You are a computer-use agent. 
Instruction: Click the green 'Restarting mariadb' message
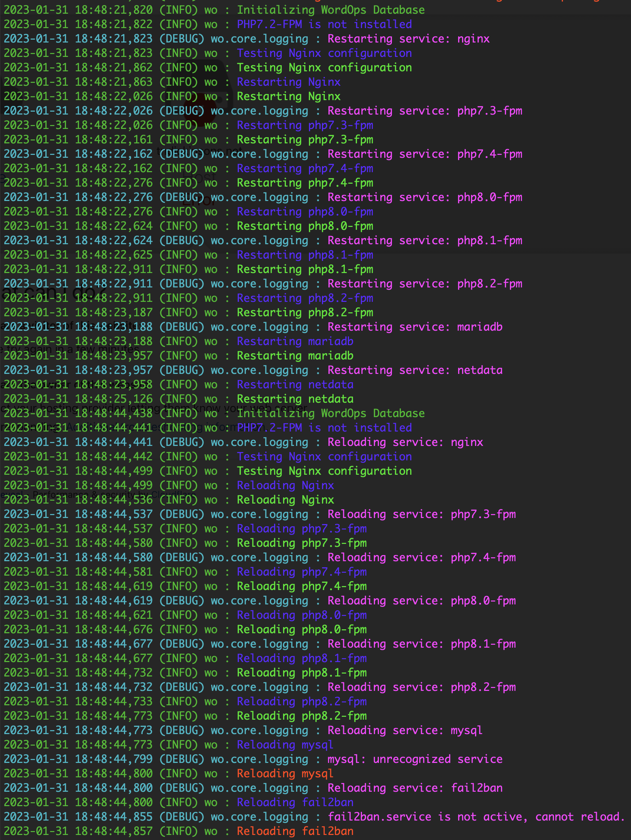[x=295, y=356]
